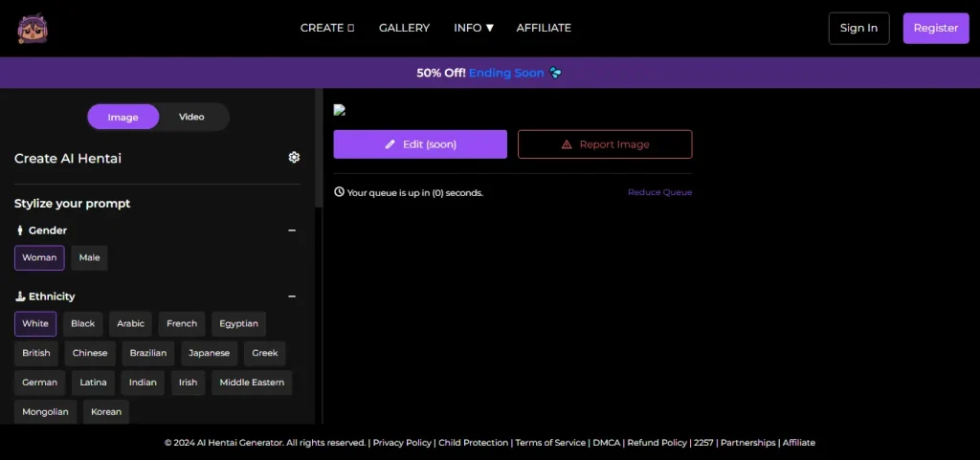Toggle the Black option
The width and height of the screenshot is (980, 460).
(83, 324)
